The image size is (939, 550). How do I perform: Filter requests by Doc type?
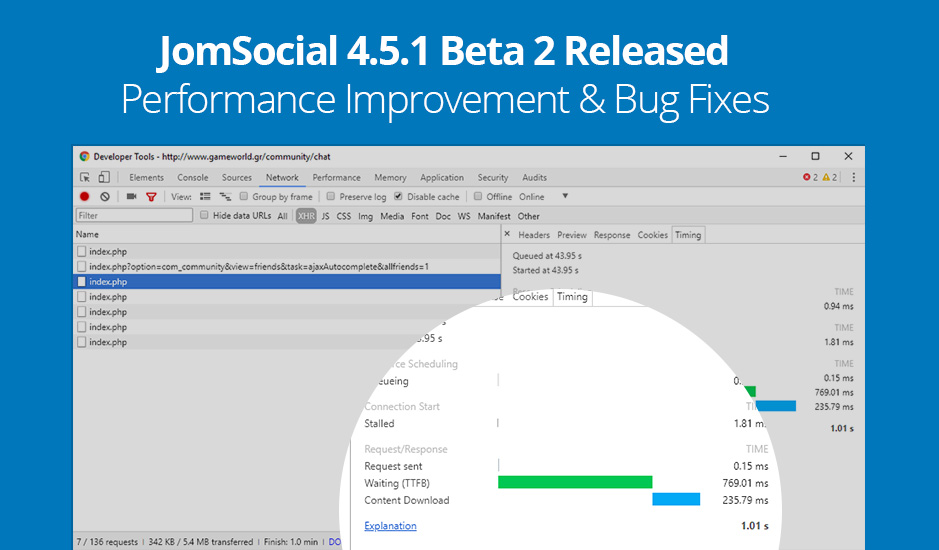(x=443, y=216)
